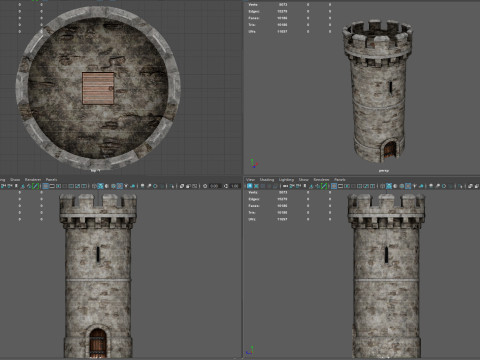Use default material icon in front-view panel

click(x=107, y=186)
